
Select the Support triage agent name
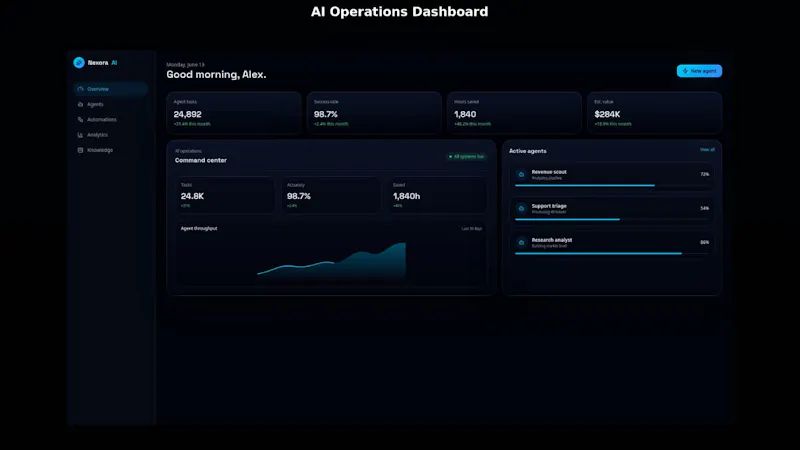[549, 206]
